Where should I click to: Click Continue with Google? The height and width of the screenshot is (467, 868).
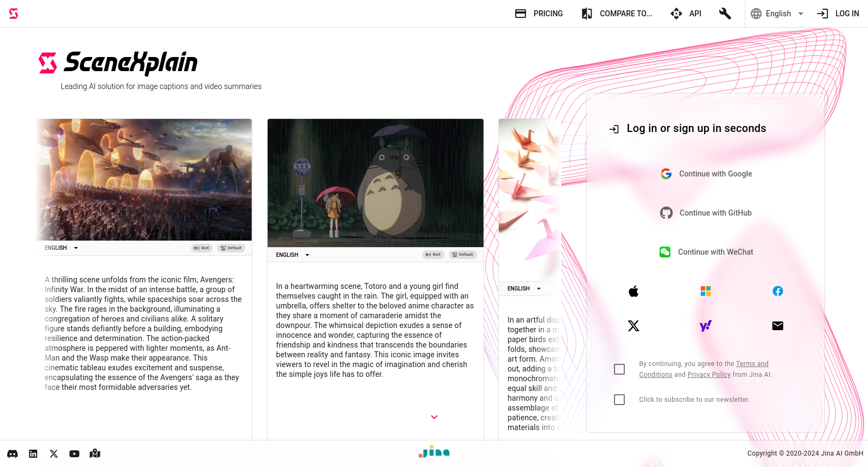click(706, 174)
